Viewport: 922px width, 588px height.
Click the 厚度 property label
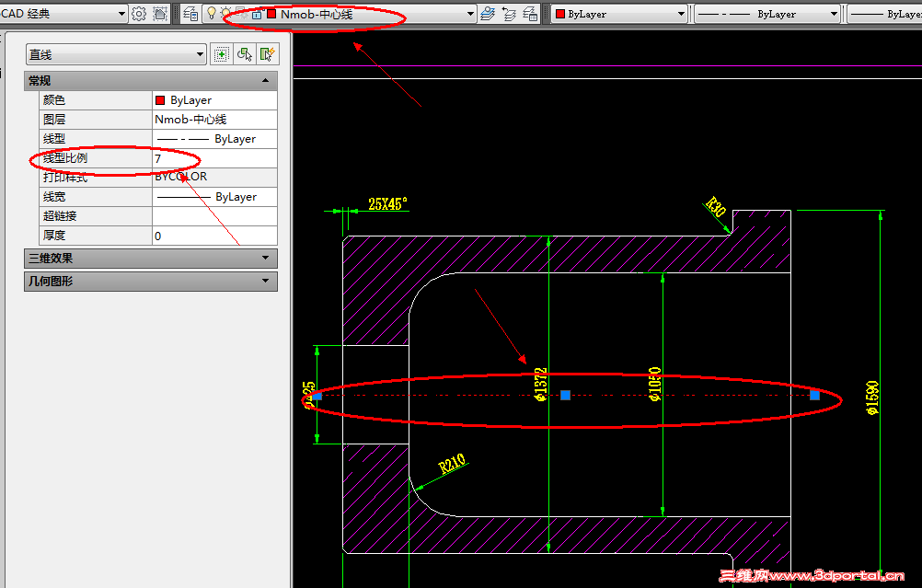54,236
